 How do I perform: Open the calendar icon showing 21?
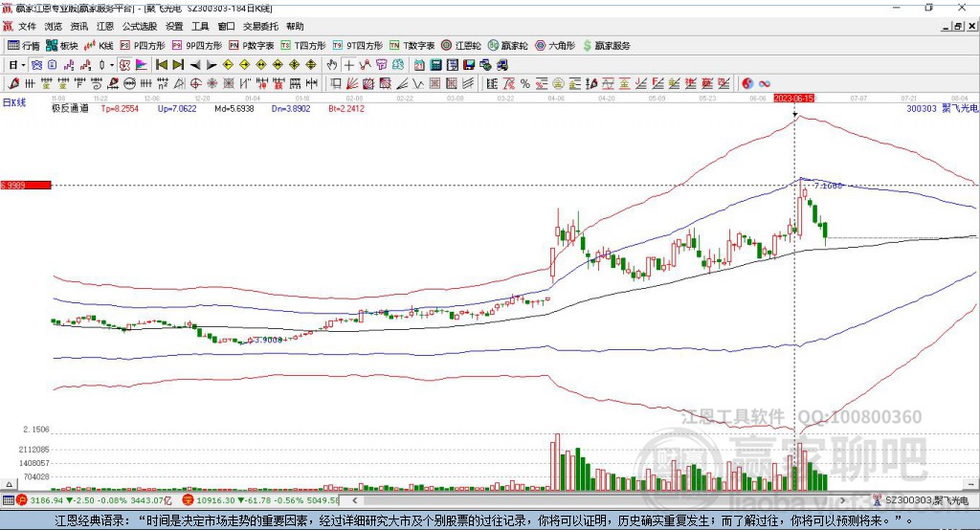point(419,65)
